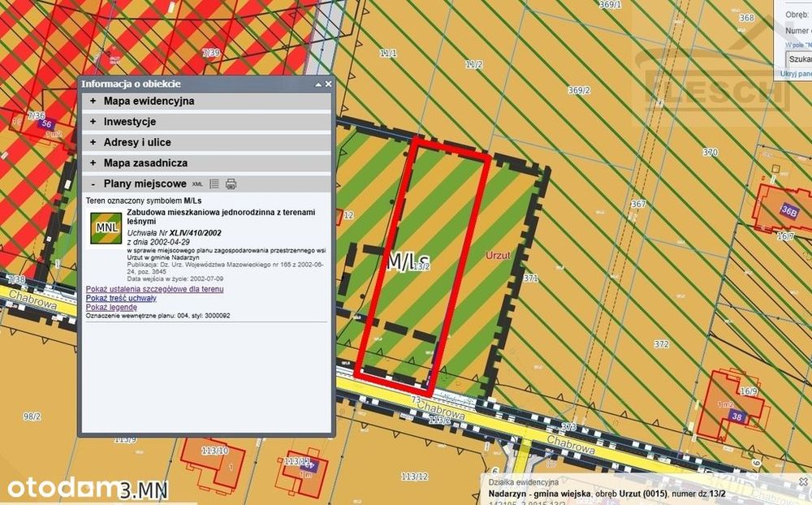Click parcel label 7/39 on the map
Viewport: 812px width, 505px height.
(211, 53)
